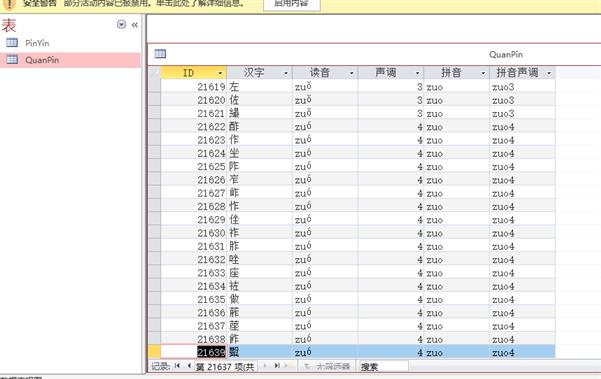Click zuo3 cell in row 21619

(522, 87)
